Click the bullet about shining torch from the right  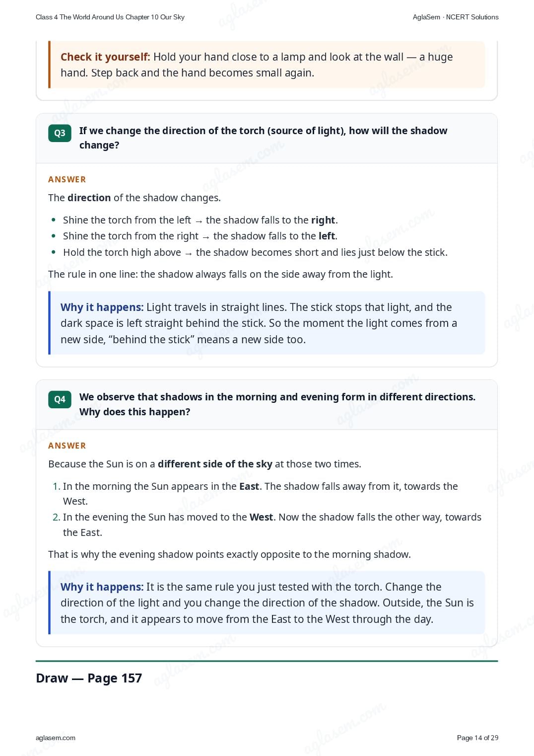pyautogui.click(x=200, y=236)
